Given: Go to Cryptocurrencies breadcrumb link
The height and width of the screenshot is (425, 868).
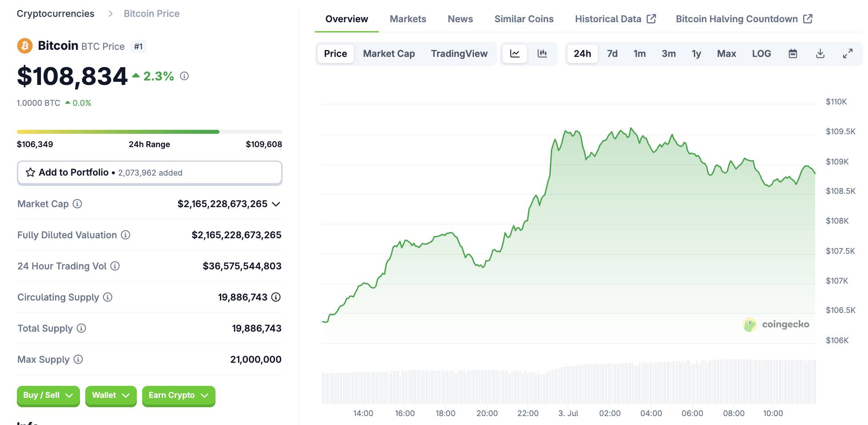Looking at the screenshot, I should 56,14.
